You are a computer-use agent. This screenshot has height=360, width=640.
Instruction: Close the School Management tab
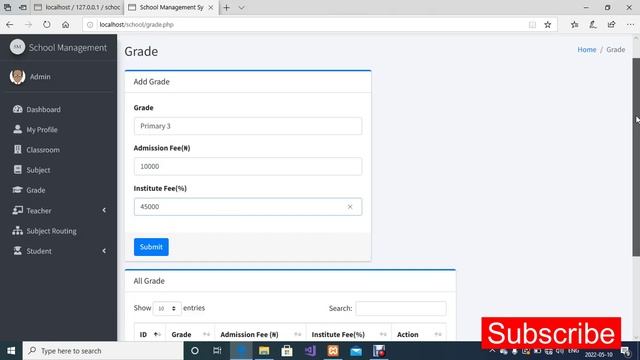pos(211,7)
